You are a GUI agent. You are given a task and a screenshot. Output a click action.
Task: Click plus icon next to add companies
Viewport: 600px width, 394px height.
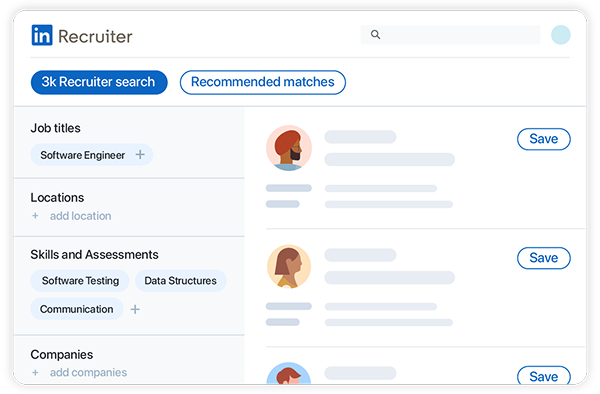coord(35,372)
